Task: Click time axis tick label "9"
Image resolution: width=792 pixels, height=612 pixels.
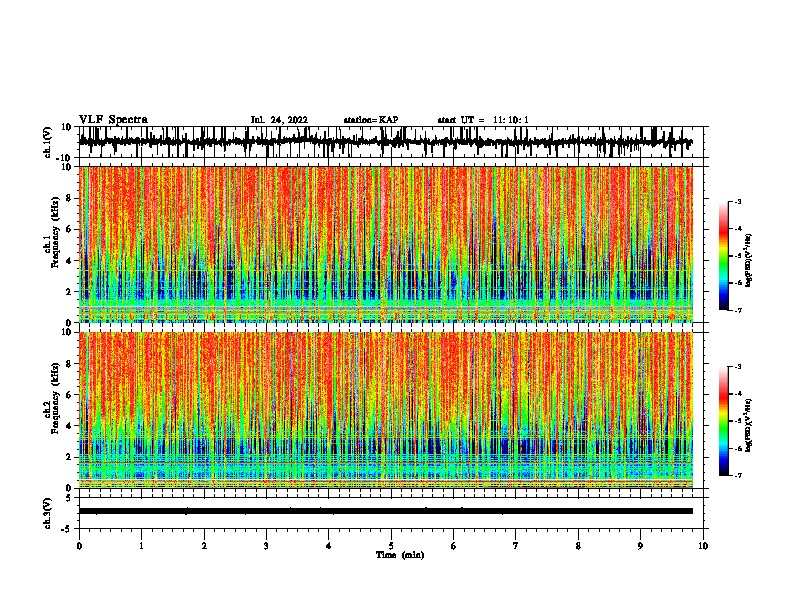Action: [640, 546]
